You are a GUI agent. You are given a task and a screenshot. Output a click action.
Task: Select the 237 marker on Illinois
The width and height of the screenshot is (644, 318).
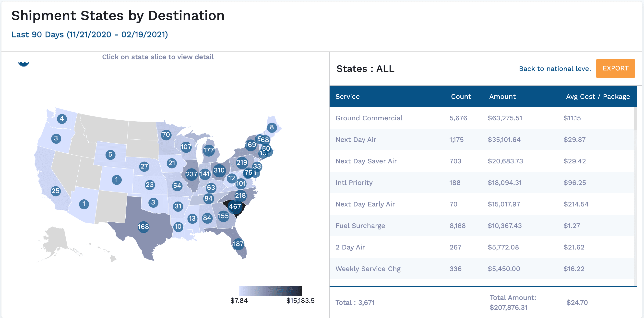[x=191, y=174]
